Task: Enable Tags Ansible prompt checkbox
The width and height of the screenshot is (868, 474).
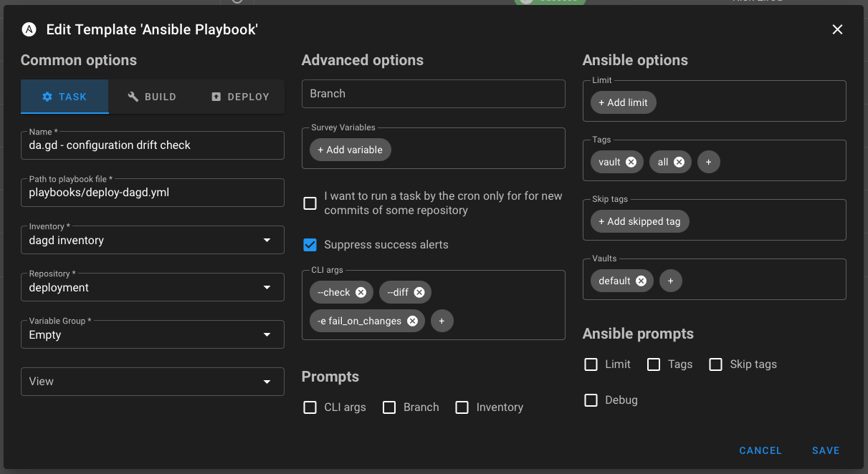Action: click(x=654, y=364)
